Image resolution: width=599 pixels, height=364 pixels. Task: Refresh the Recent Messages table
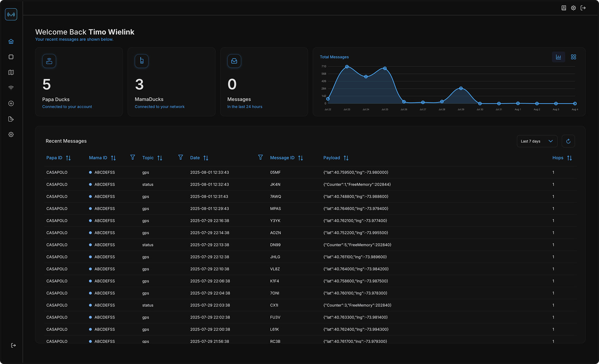pos(568,141)
